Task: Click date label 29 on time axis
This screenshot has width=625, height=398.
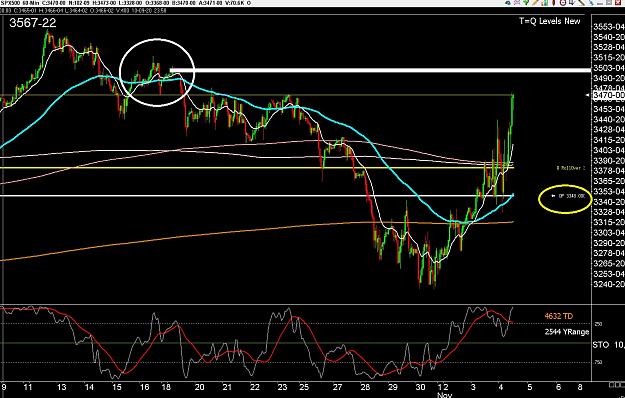Action: click(393, 387)
